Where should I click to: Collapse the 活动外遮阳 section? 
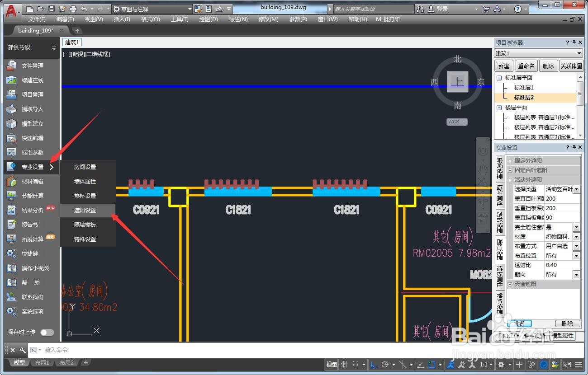pyautogui.click(x=510, y=180)
